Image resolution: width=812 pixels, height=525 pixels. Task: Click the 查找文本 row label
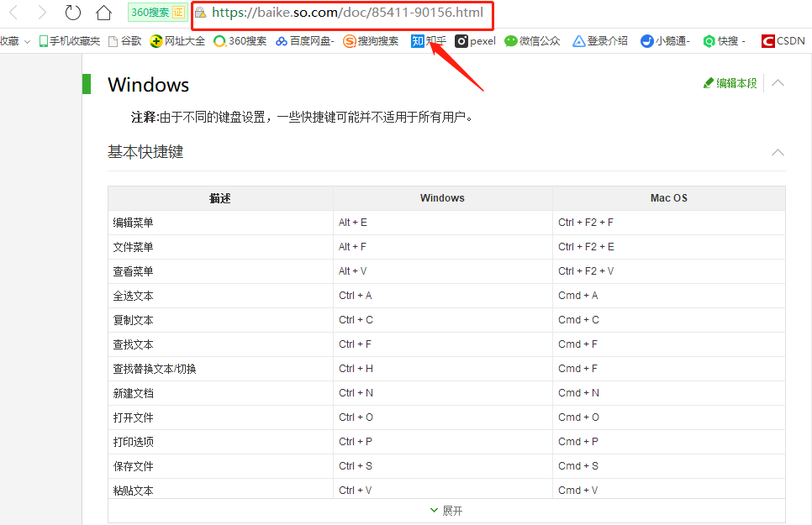[133, 344]
